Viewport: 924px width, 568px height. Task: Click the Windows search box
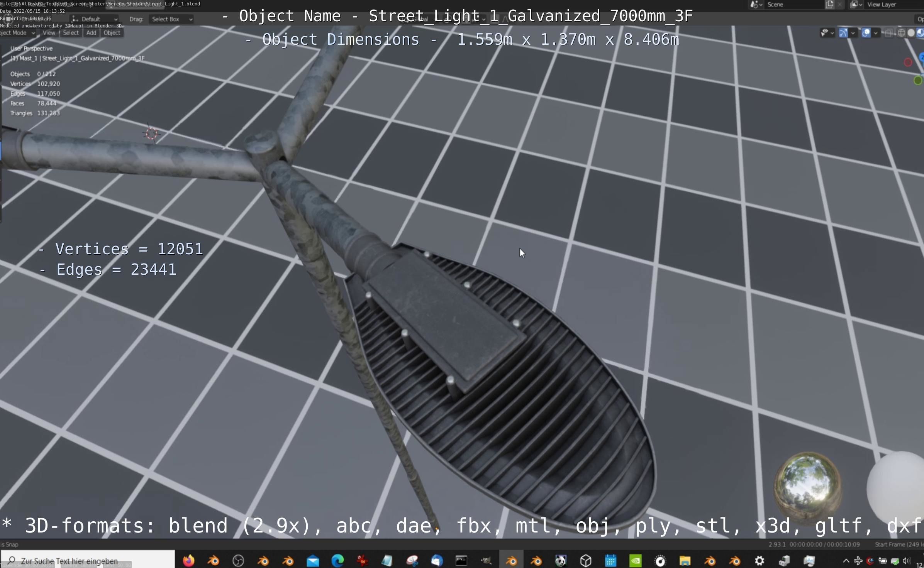(x=88, y=560)
